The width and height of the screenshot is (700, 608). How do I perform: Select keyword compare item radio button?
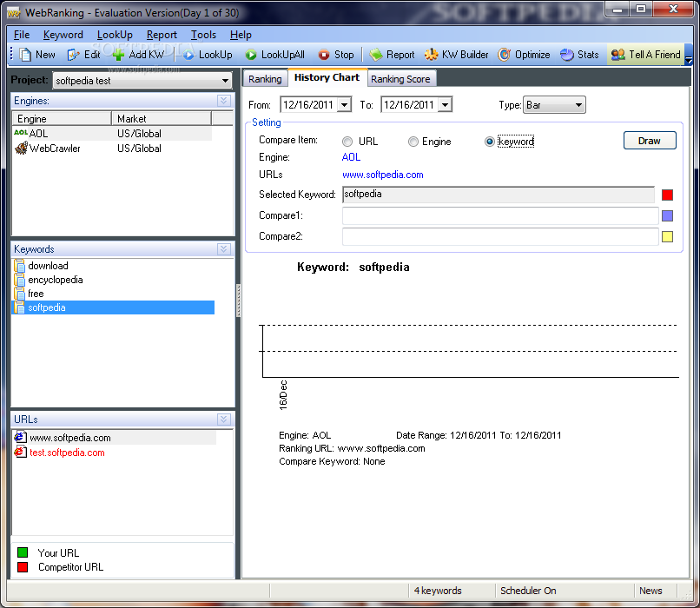point(490,142)
